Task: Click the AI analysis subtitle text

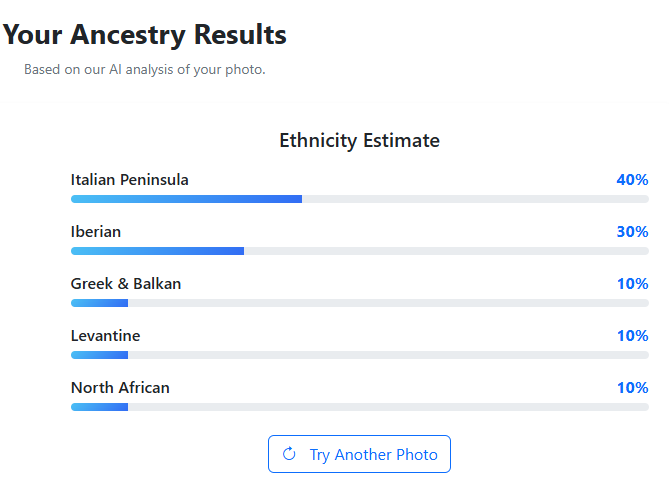Action: click(145, 70)
